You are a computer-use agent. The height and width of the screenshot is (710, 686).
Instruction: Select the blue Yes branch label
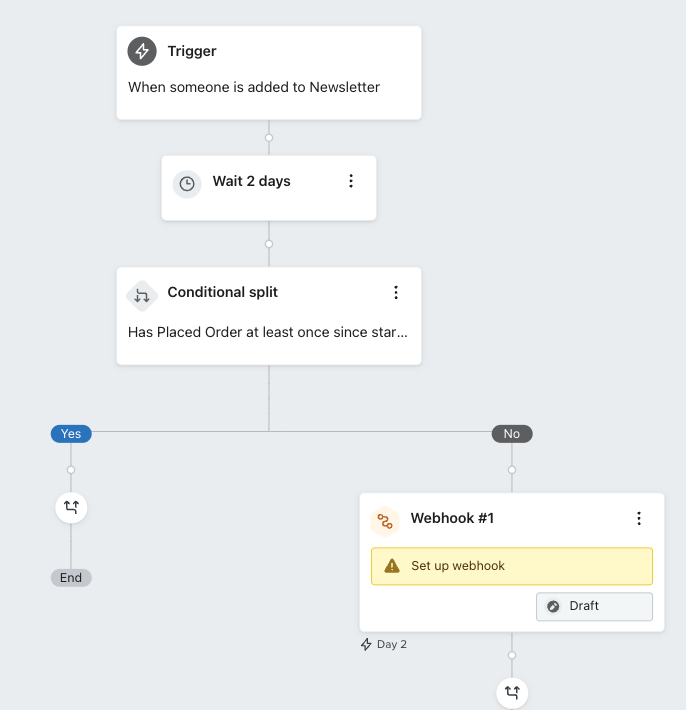[71, 434]
